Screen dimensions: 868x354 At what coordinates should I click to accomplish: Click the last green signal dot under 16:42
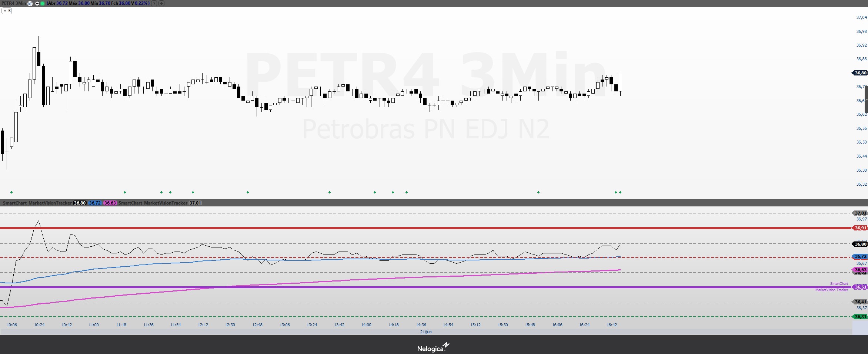(620, 192)
